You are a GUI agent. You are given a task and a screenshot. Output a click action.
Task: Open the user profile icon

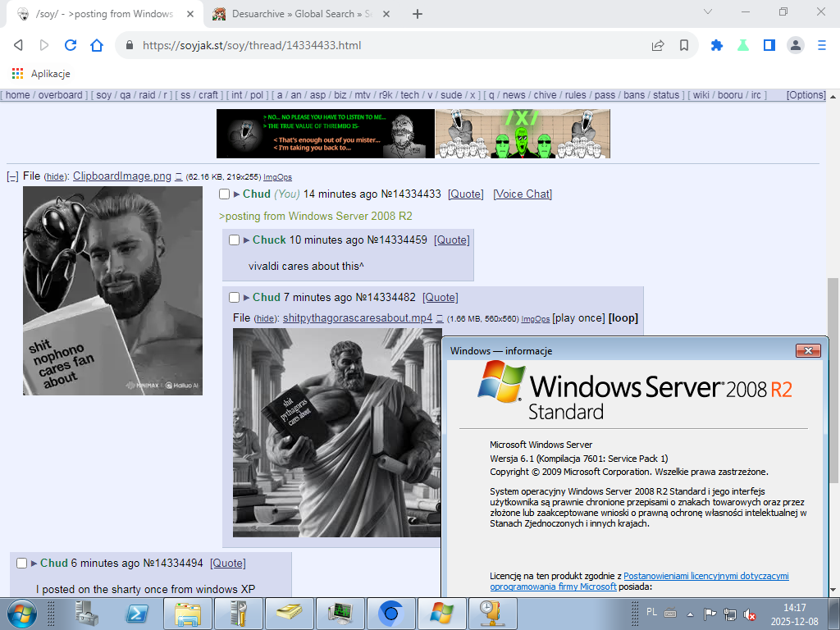pyautogui.click(x=795, y=46)
